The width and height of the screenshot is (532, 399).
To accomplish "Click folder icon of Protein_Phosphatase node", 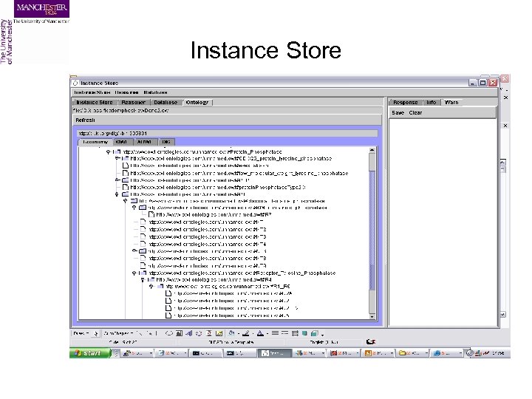I will click(117, 151).
